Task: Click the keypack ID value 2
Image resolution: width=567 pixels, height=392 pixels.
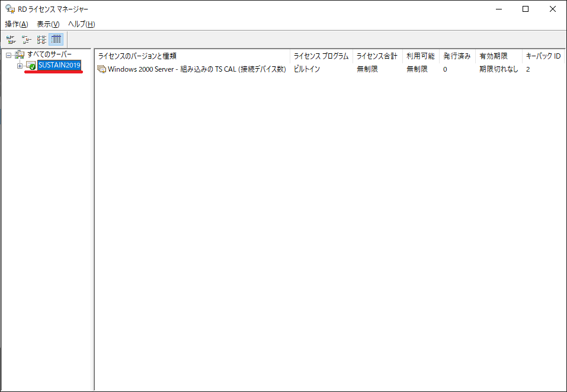Action: (528, 69)
